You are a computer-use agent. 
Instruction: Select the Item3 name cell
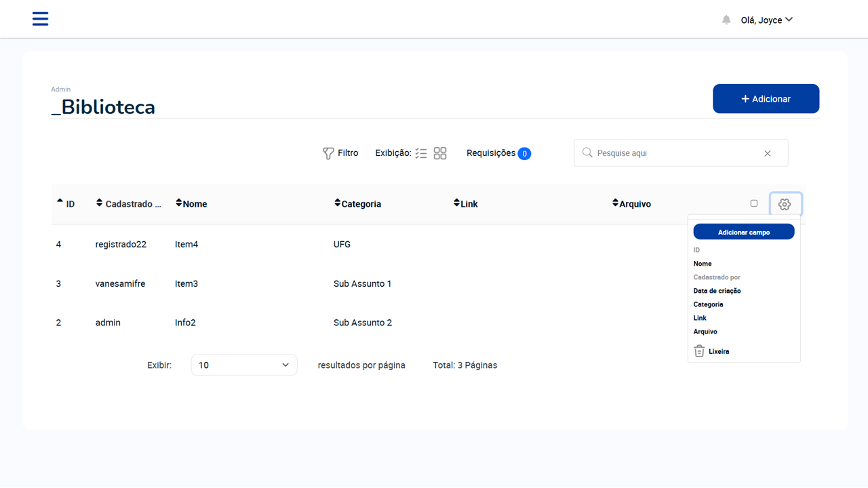tap(186, 283)
